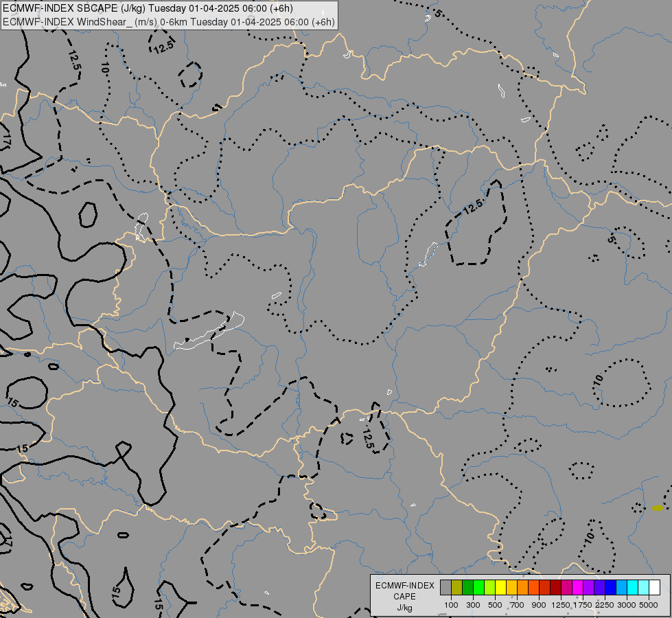Viewport: 672px width, 618px height.
Task: Select the brick red legend swatch
Action: point(545,588)
